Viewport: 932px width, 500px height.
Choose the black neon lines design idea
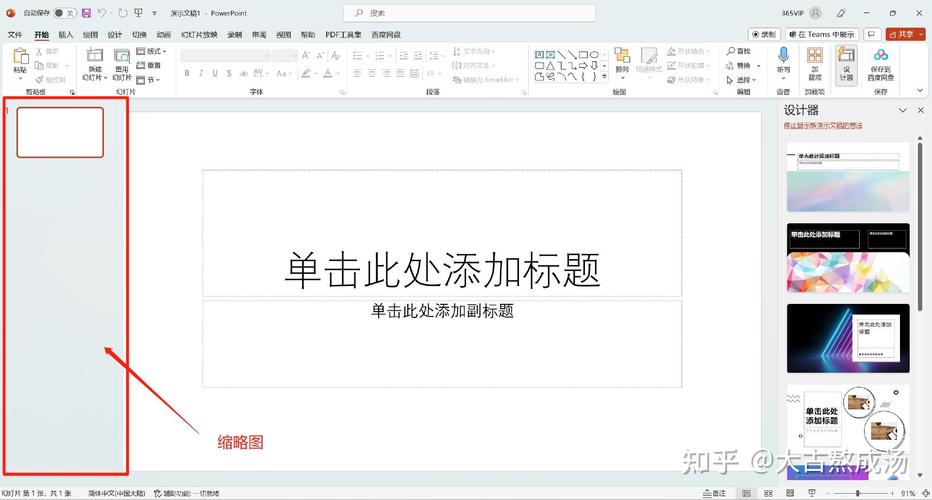pyautogui.click(x=848, y=338)
